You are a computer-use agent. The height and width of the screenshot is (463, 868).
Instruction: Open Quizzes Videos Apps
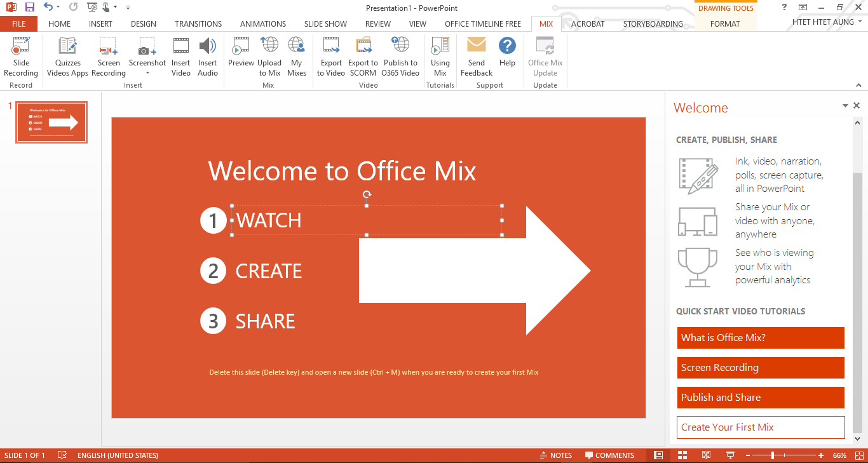coord(67,57)
